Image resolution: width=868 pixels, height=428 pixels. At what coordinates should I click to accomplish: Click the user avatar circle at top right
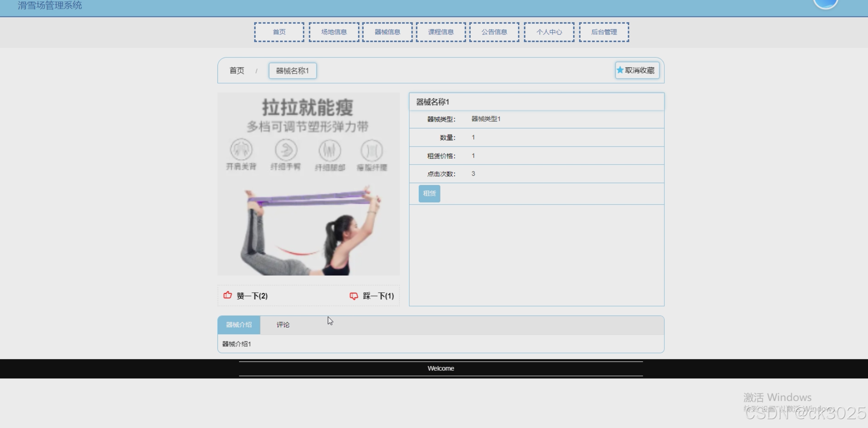point(825,3)
